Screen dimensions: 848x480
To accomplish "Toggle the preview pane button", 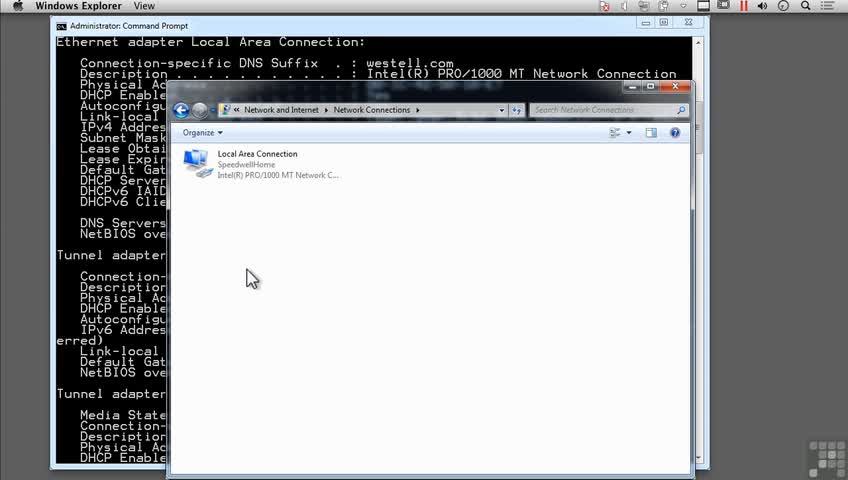I will (651, 132).
